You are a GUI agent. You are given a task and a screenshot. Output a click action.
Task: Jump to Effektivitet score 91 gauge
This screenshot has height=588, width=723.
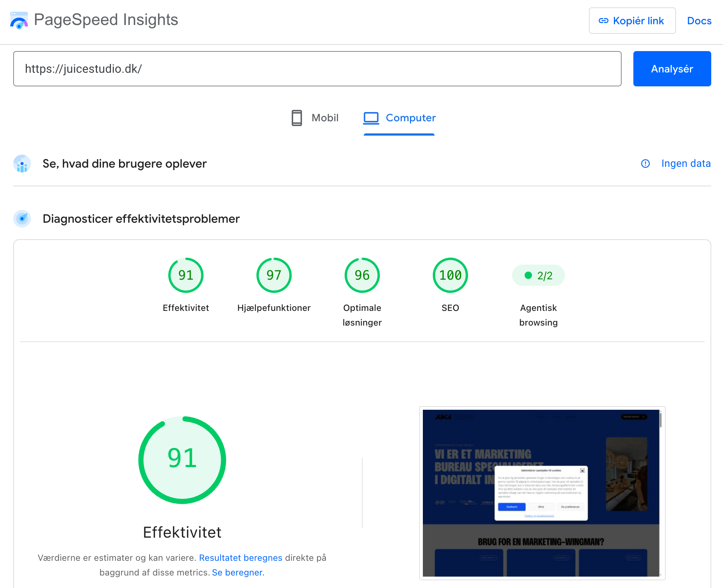click(x=186, y=275)
